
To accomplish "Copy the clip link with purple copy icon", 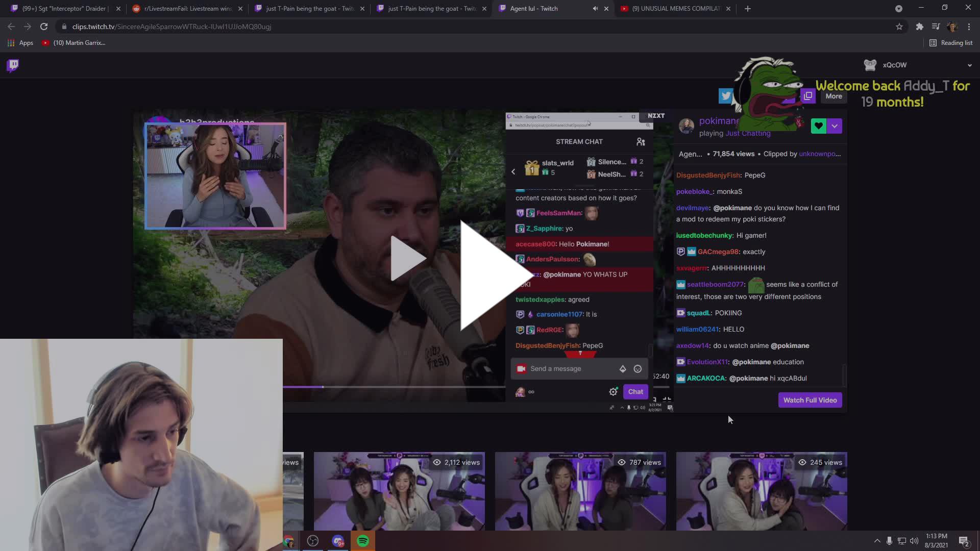I will pos(807,96).
